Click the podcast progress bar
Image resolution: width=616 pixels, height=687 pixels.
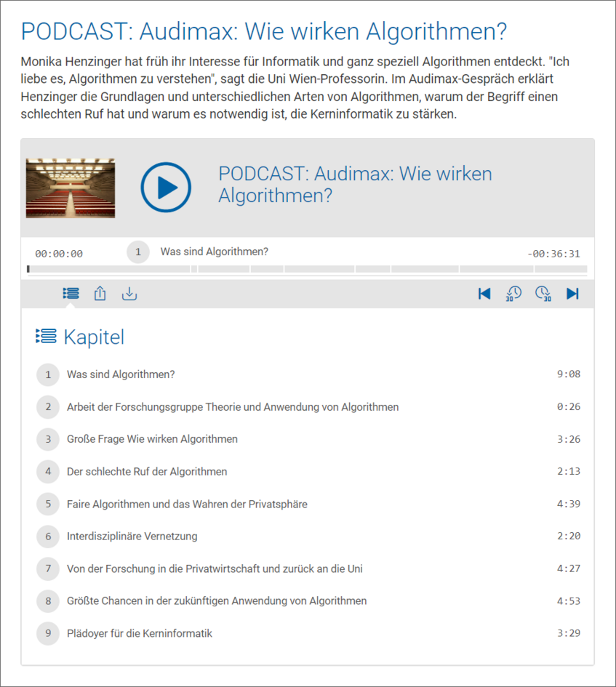pos(307,269)
